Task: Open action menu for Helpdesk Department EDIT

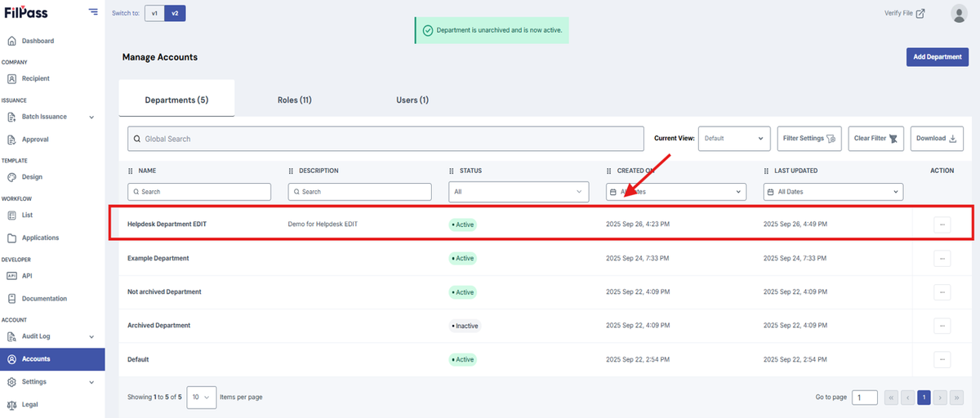Action: (942, 225)
